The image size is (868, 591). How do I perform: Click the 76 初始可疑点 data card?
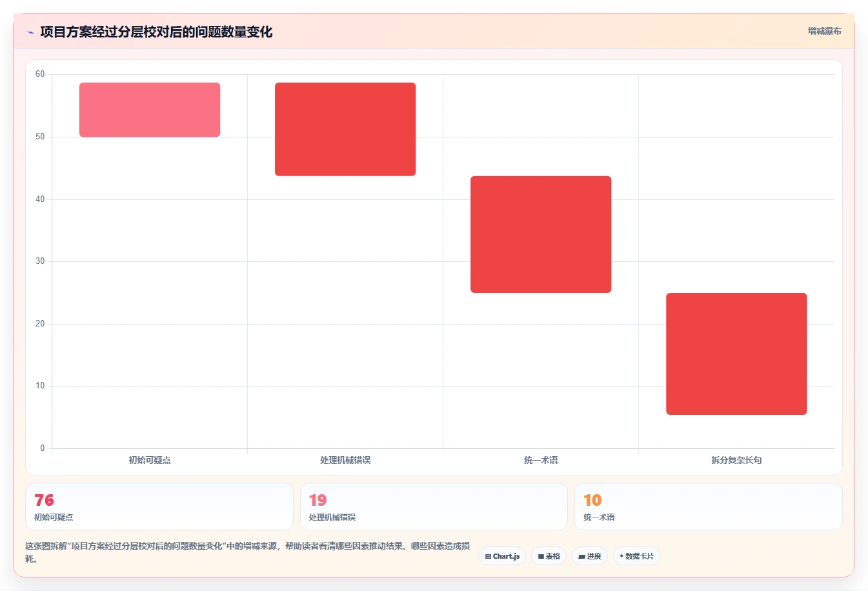pyautogui.click(x=159, y=506)
